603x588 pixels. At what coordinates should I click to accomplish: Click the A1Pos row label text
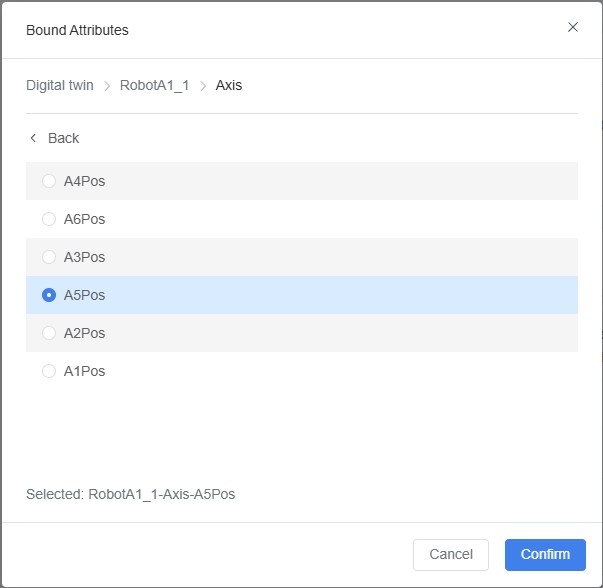84,371
